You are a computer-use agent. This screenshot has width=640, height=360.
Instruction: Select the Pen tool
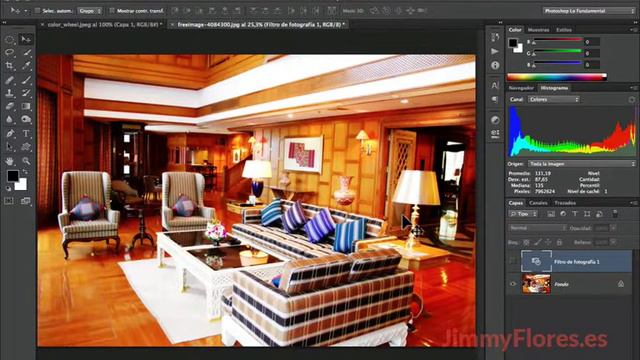coord(9,133)
